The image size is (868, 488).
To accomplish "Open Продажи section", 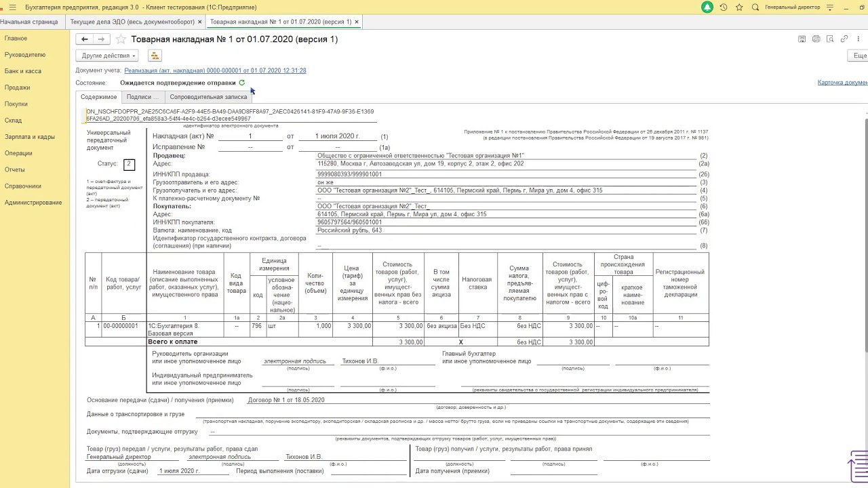I will tap(18, 87).
